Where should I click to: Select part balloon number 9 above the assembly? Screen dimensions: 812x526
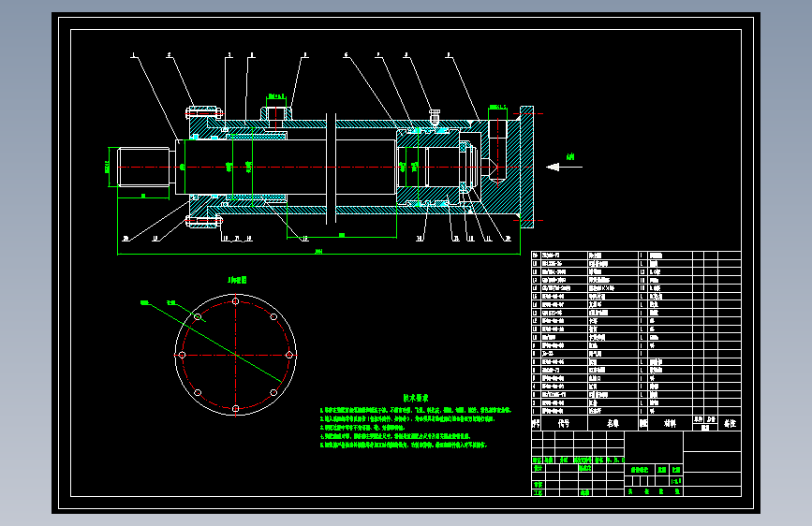tap(449, 55)
